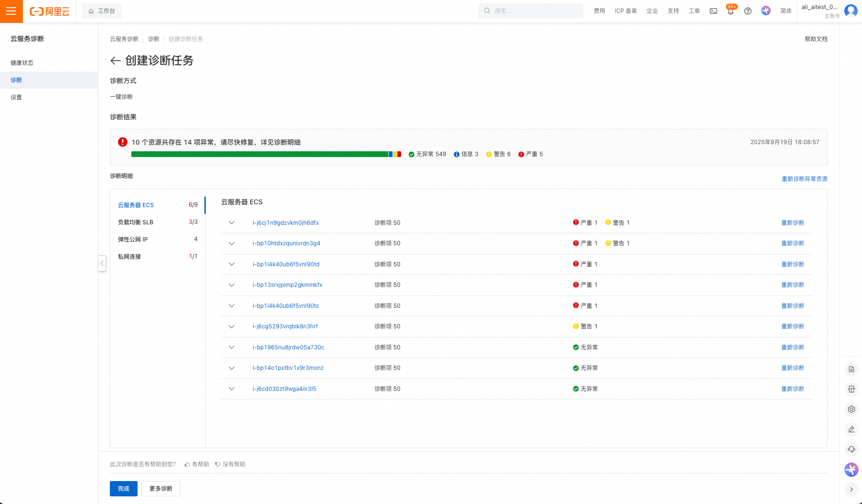Open the edit pencil icon in right toolbar
Viewport: 862px width, 504px height.
851,429
